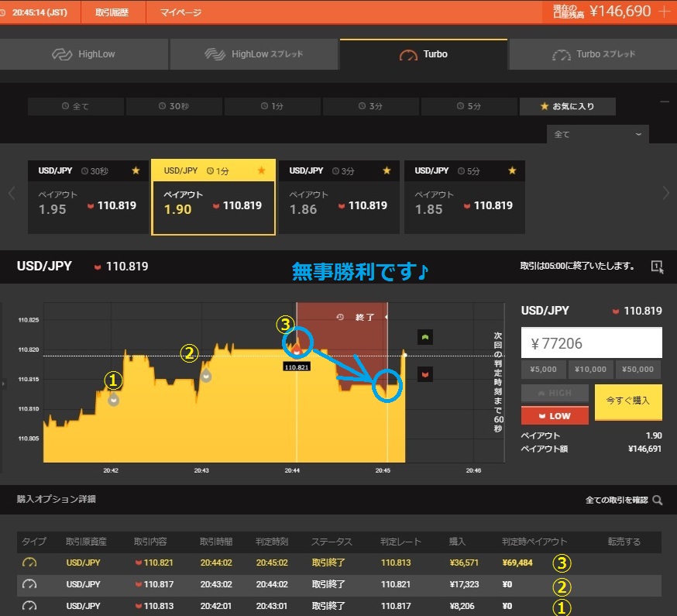Screen dimensions: 677x616
Task: Open the 全て asset filter dropdown
Action: 597,134
